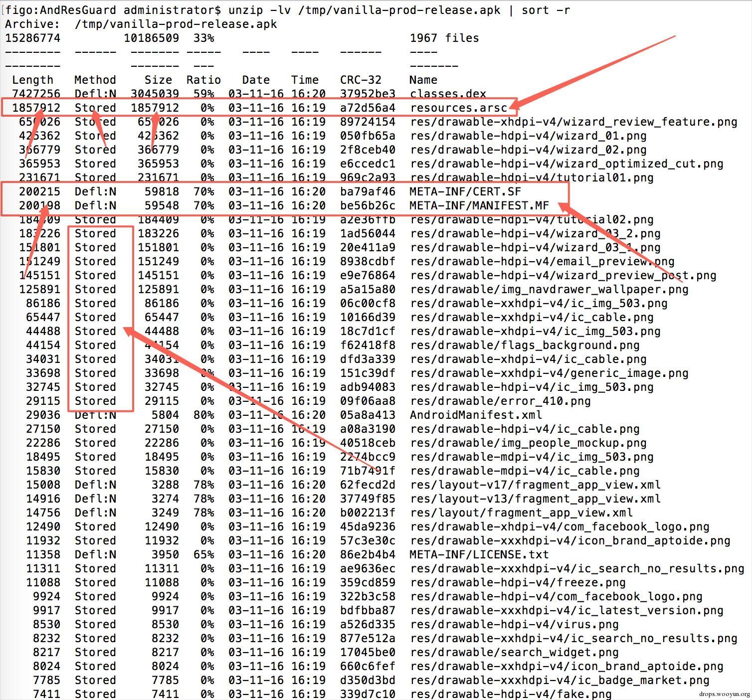The height and width of the screenshot is (700, 752).
Task: Select the "80%" ratio for AndroidManifest.xml
Action: (x=203, y=415)
